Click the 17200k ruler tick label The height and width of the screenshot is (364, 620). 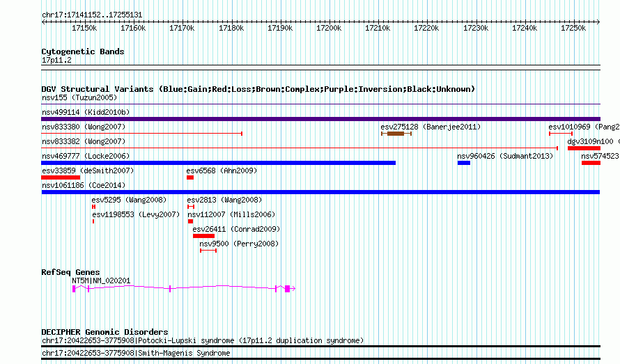[x=329, y=29]
